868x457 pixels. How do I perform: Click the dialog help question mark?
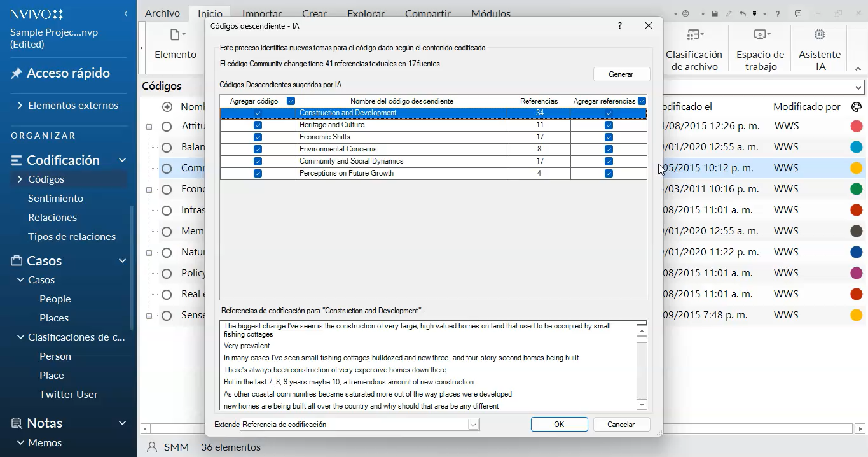click(x=620, y=25)
